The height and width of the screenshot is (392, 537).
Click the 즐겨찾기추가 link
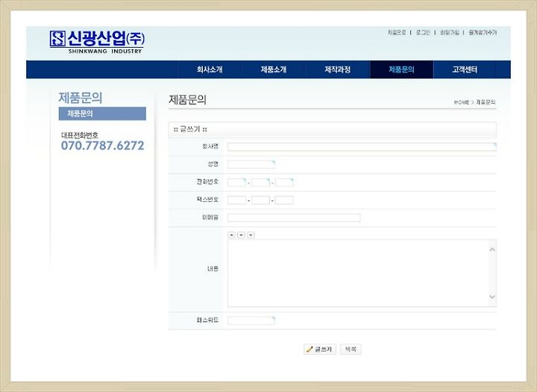(x=483, y=33)
